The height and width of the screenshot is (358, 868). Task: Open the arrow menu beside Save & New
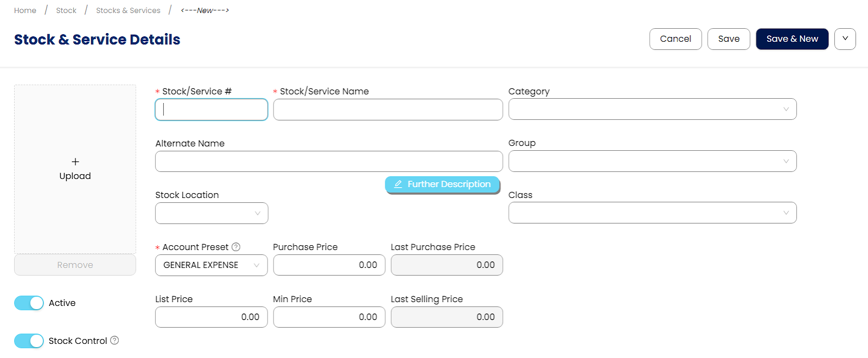click(x=845, y=39)
